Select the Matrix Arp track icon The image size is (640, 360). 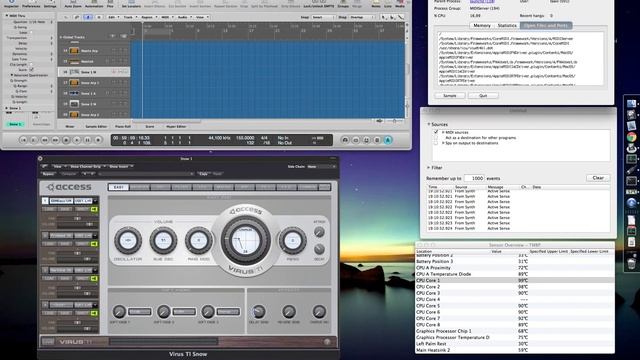point(74,51)
